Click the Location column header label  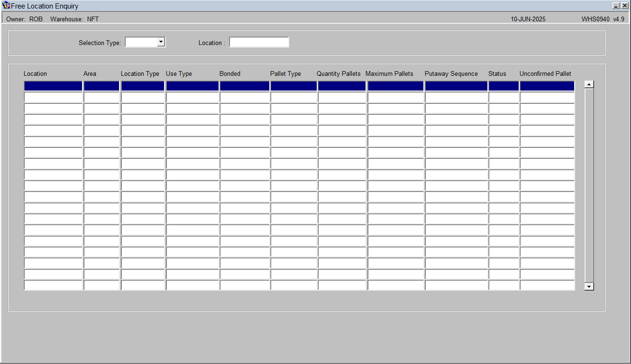35,74
